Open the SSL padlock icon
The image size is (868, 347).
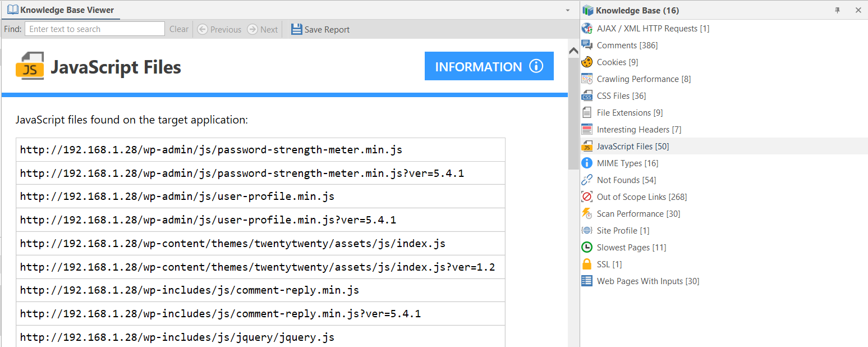pos(586,264)
